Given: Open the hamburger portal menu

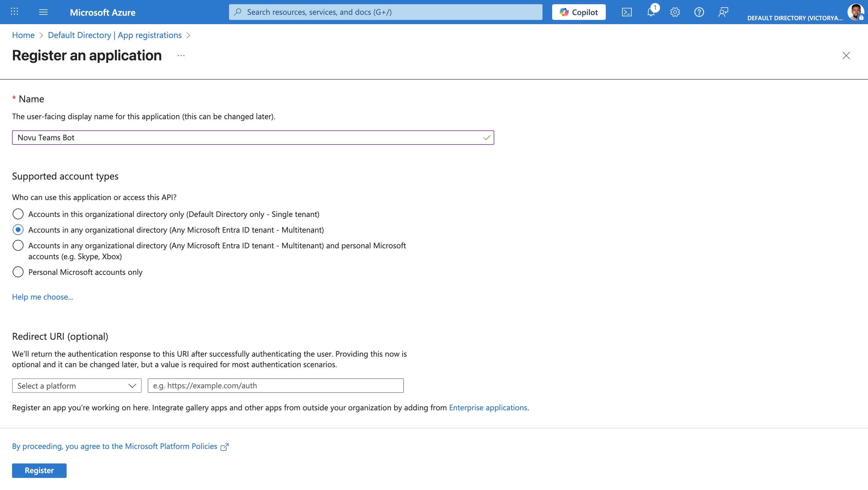Looking at the screenshot, I should coord(43,12).
